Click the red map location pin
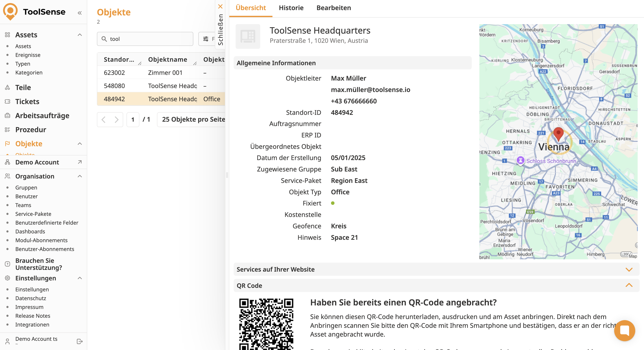This screenshot has width=644, height=350. pyautogui.click(x=558, y=134)
